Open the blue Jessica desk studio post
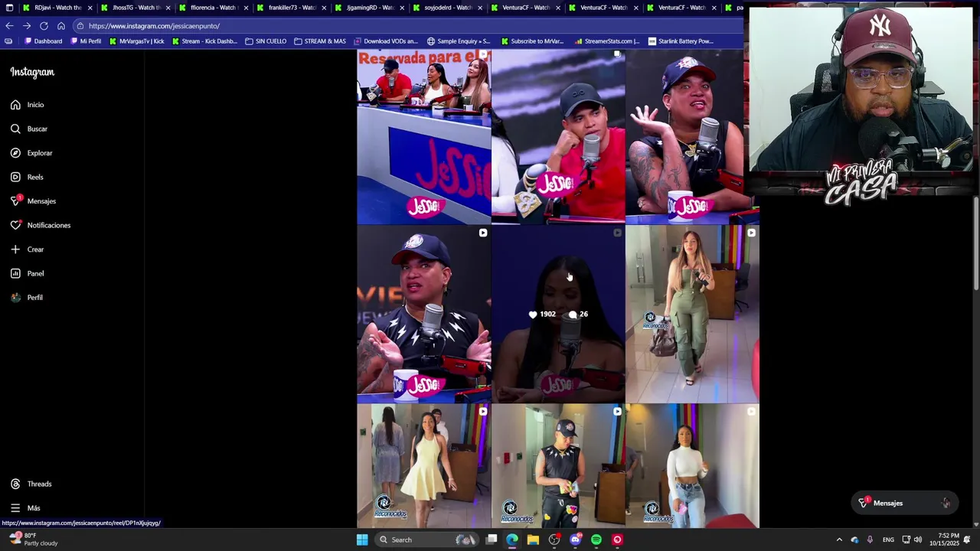 (423, 136)
